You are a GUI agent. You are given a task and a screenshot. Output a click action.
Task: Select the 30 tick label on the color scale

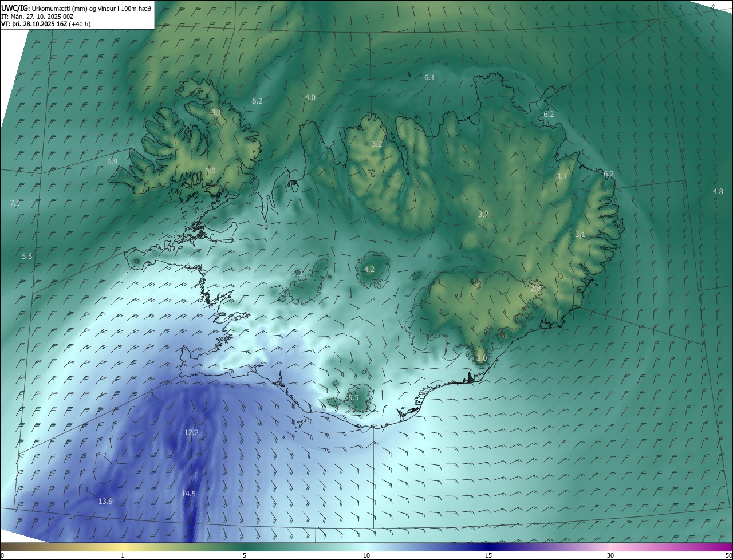pos(610,555)
